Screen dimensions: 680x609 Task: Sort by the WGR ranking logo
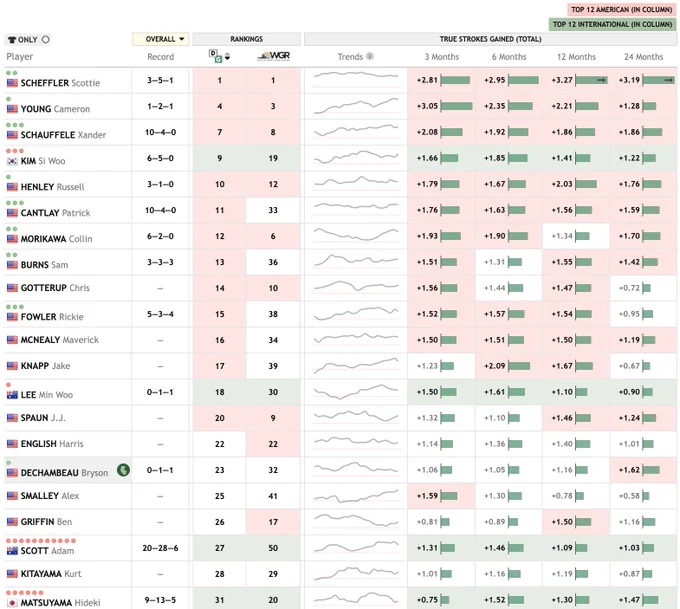(273, 56)
